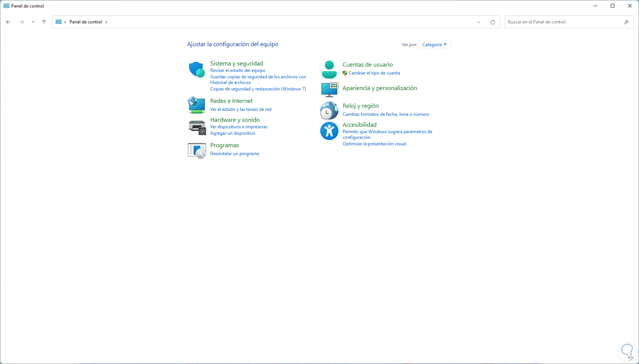The height and width of the screenshot is (364, 639).
Task: Open Cuentas de usuario category
Action: (x=368, y=65)
